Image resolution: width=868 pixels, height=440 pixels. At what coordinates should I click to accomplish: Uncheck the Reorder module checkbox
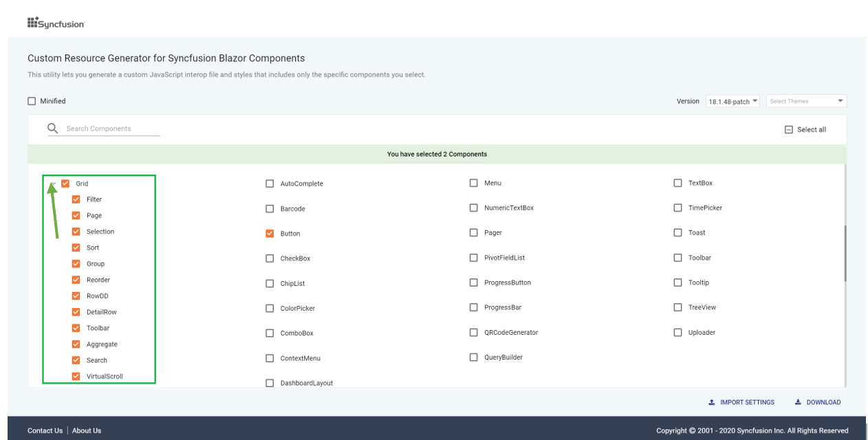pos(76,280)
